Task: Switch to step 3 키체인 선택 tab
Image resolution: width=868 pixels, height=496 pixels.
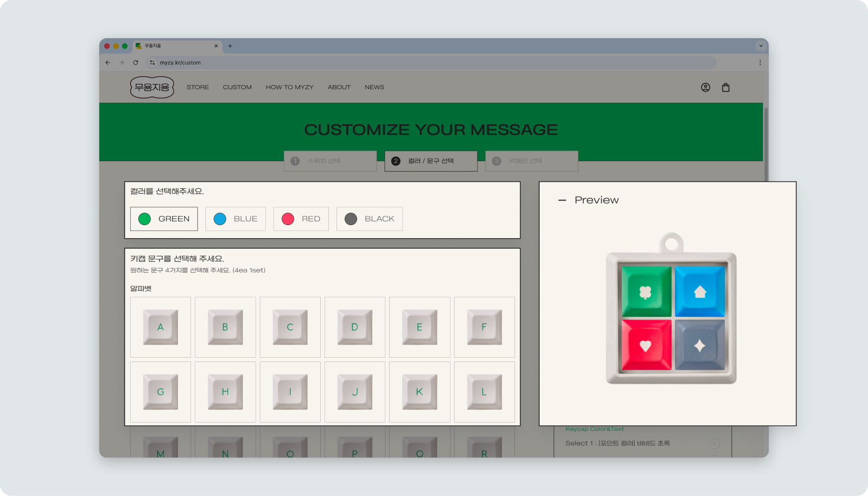Action: (x=532, y=161)
